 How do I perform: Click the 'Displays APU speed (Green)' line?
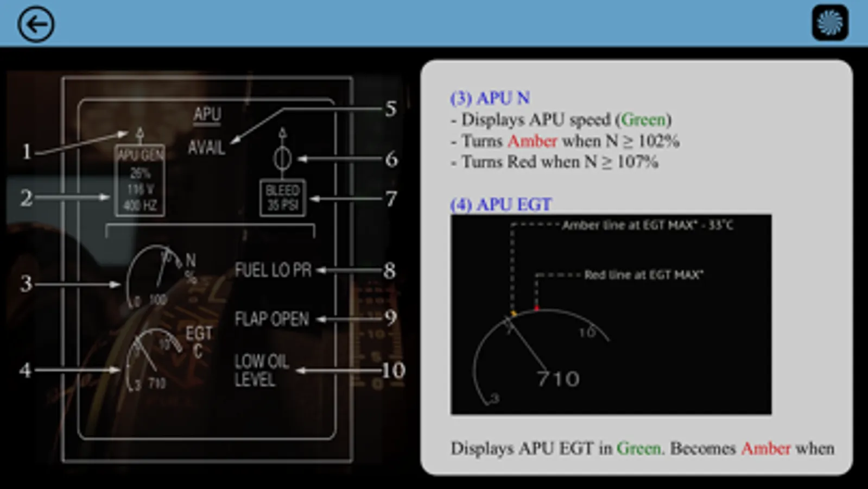click(x=561, y=120)
